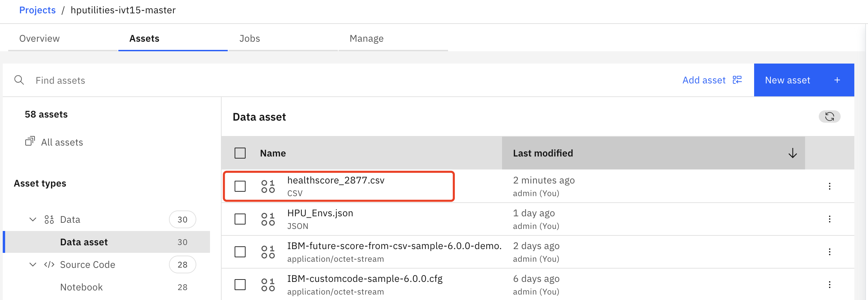Viewport: 868px width, 300px height.
Task: Open overflow menu for IBM-future-score-from-csv-sample row
Action: click(829, 252)
